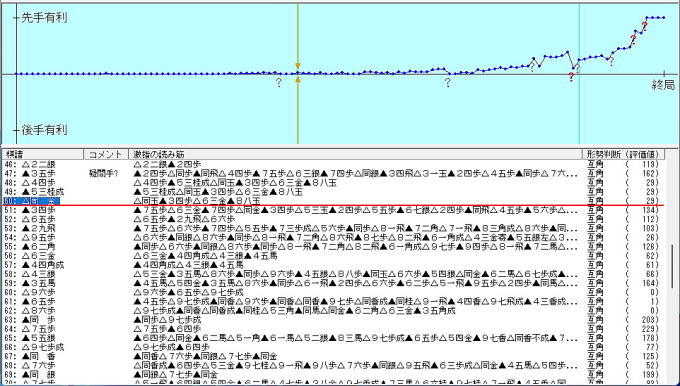Select move 57 ▲4四角成 row

pyautogui.click(x=333, y=265)
